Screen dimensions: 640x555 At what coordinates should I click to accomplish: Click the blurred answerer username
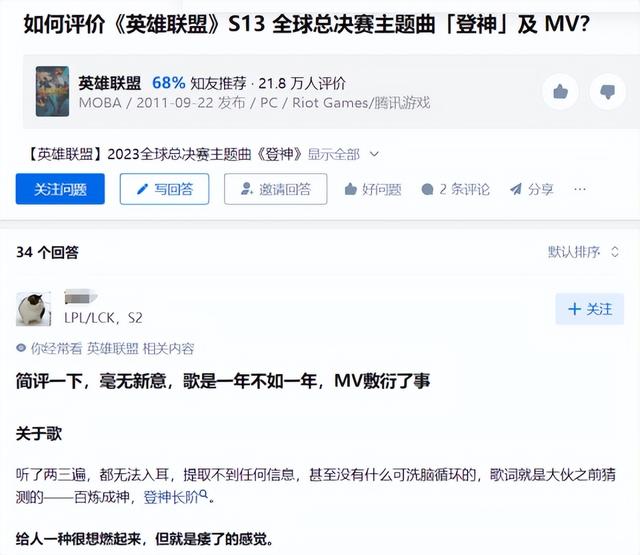click(80, 297)
